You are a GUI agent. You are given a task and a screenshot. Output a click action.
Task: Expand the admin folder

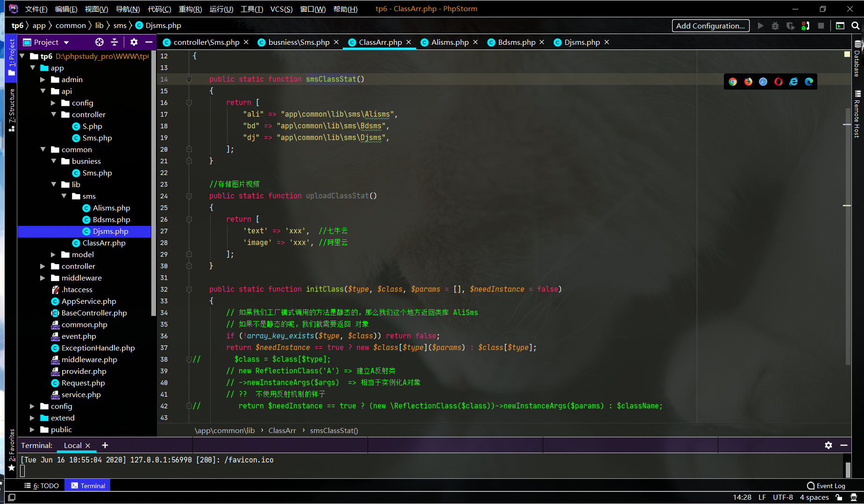(x=43, y=80)
